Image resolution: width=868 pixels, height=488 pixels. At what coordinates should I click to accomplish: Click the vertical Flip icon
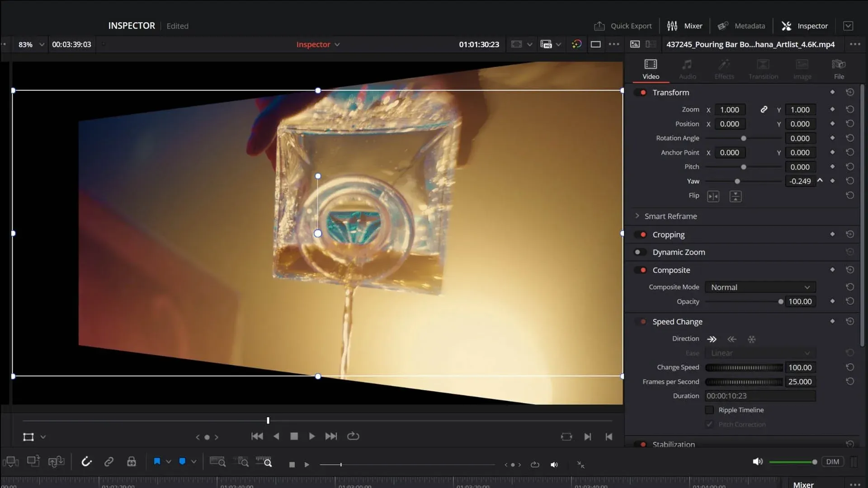(x=736, y=196)
